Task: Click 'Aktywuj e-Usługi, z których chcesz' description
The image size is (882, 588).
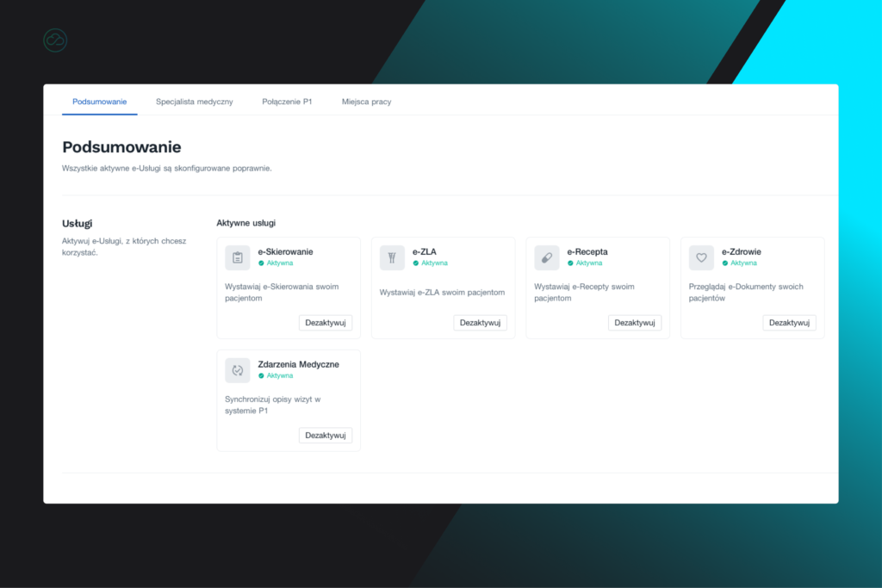Action: click(x=124, y=247)
